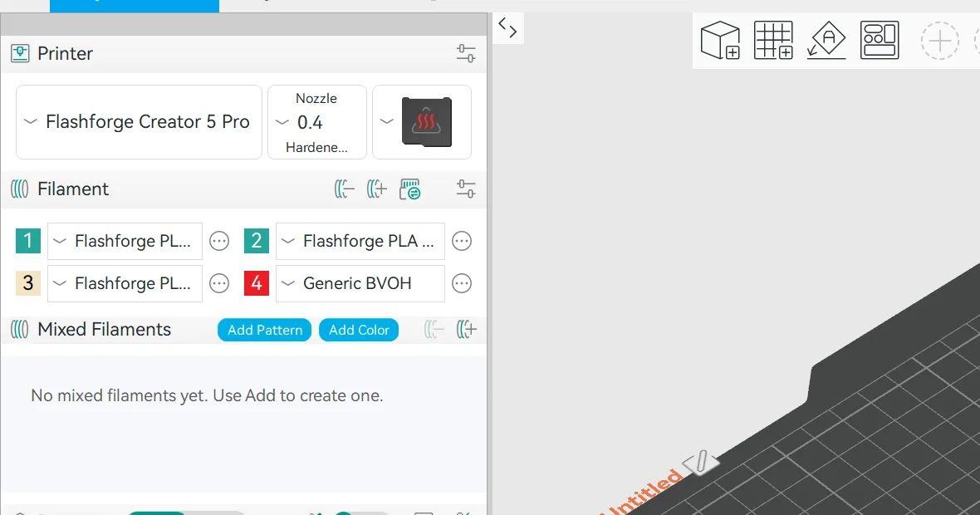The width and height of the screenshot is (980, 515).
Task: Pick the color swatch for filament 1
Action: click(28, 241)
